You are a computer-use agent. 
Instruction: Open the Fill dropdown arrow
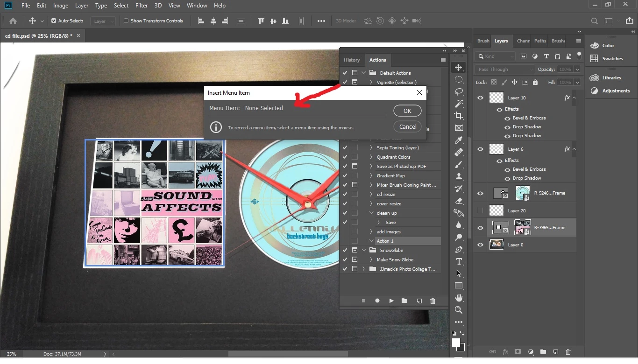578,83
